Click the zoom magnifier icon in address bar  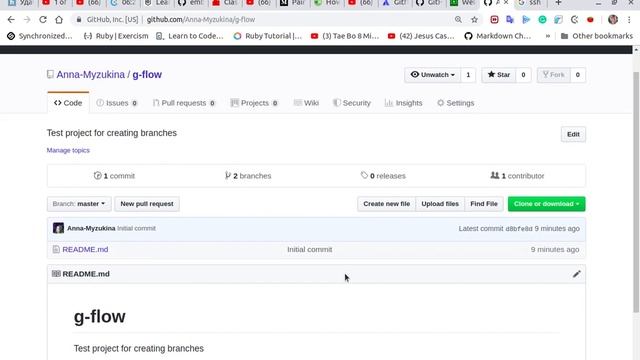click(x=458, y=20)
